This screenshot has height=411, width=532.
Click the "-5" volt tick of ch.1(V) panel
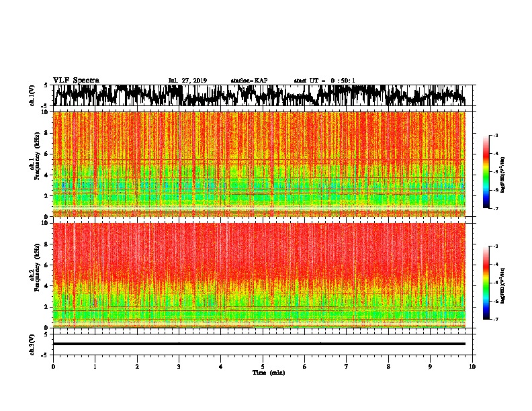(45, 106)
